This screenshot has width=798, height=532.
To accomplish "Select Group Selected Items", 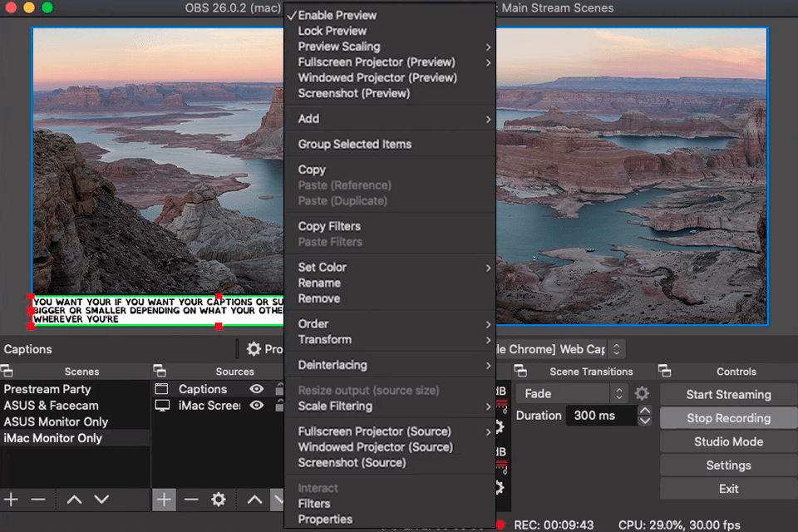I will pyautogui.click(x=390, y=144).
